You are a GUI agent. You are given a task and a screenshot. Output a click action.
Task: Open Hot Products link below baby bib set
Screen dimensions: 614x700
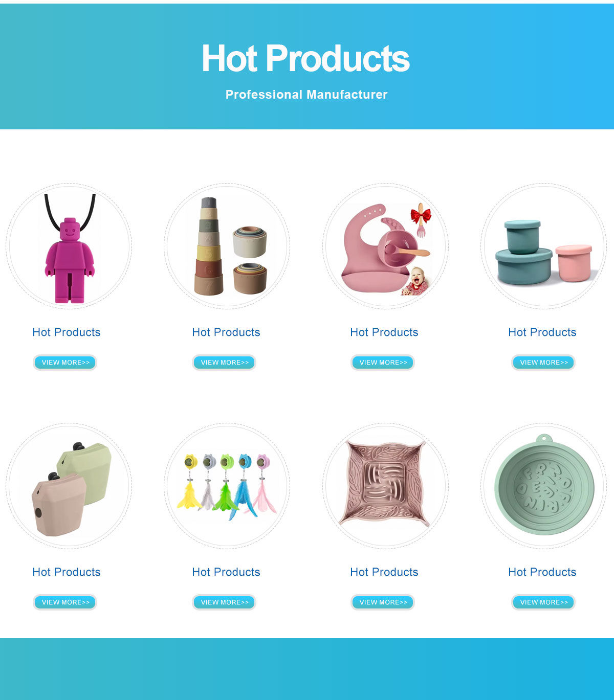coord(384,332)
